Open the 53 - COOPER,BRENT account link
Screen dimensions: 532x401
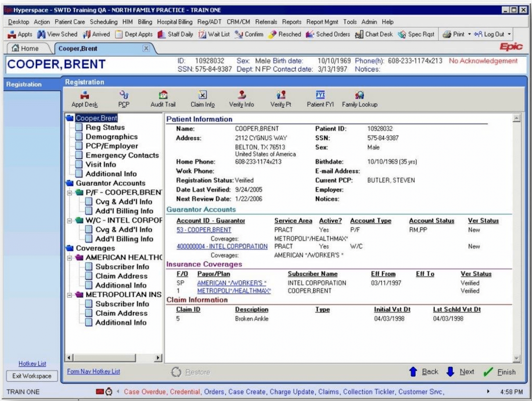tap(204, 230)
